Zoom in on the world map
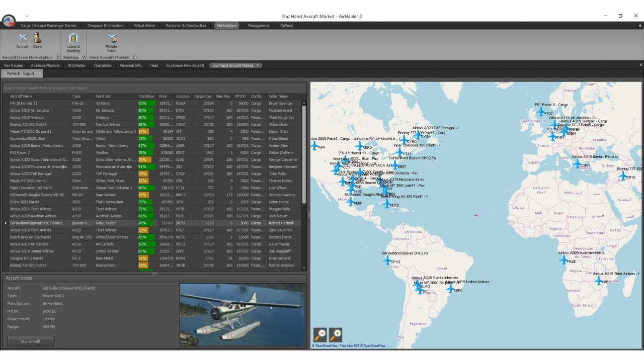 pyautogui.click(x=336, y=334)
